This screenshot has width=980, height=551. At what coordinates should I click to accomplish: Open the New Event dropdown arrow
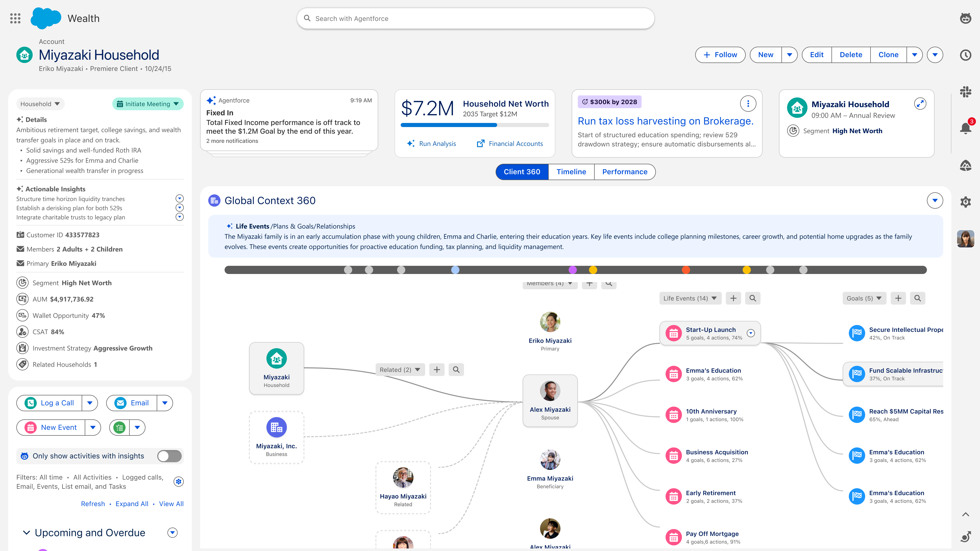coord(93,428)
